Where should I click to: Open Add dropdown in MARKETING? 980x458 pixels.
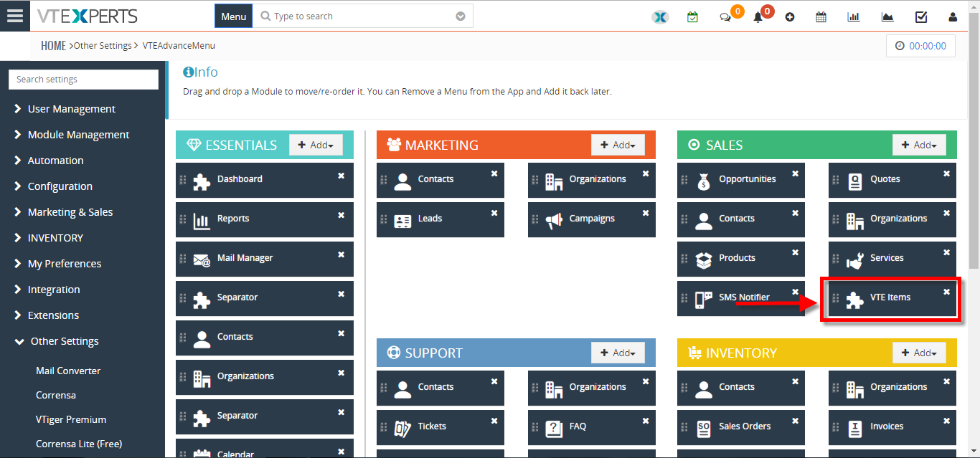click(x=618, y=145)
